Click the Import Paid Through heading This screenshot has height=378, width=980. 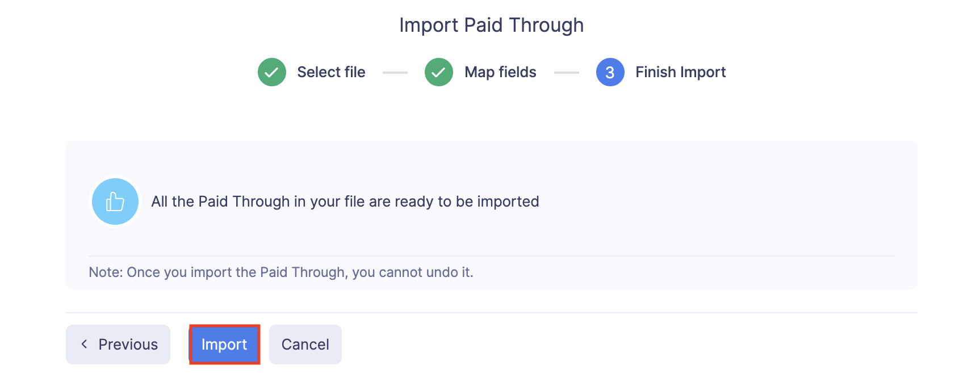492,24
